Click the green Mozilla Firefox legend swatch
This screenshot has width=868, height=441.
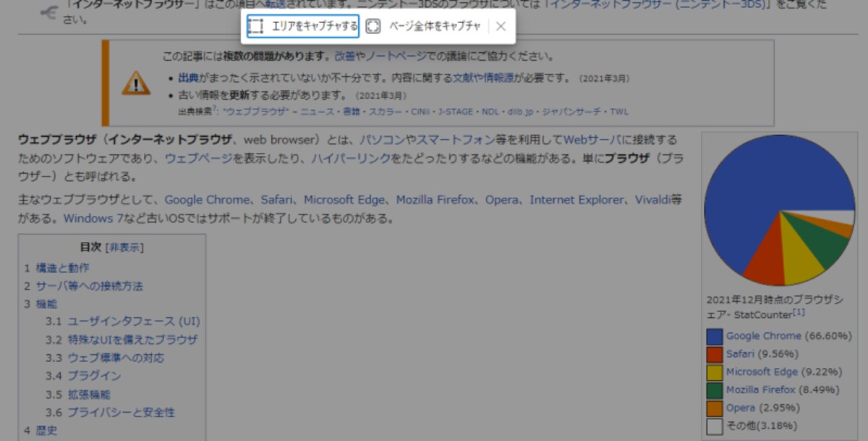pyautogui.click(x=715, y=390)
